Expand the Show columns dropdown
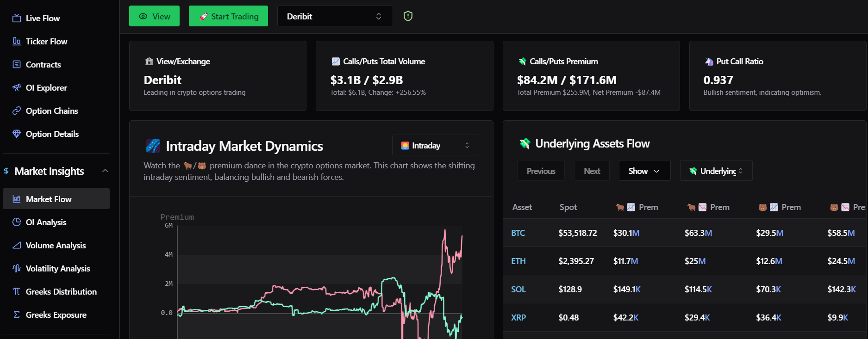The image size is (868, 339). pos(644,171)
